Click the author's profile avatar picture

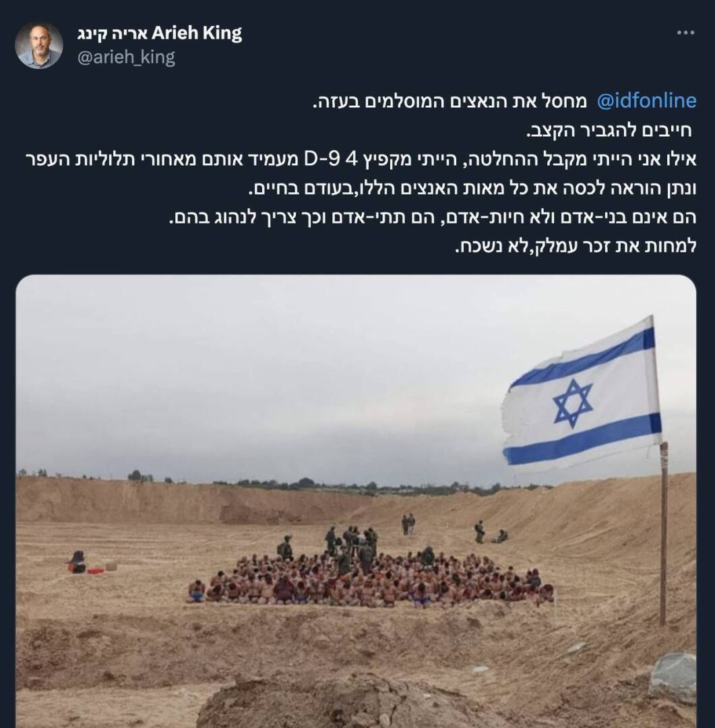click(x=39, y=45)
